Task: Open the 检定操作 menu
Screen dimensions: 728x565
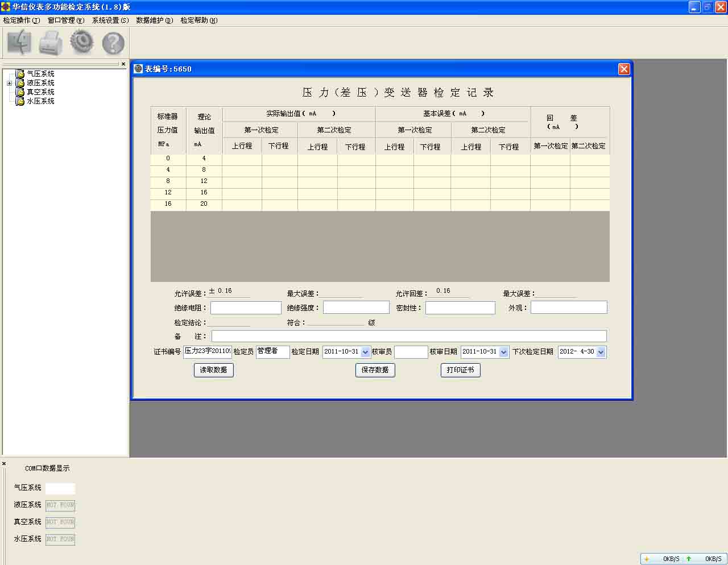Action: (21, 20)
